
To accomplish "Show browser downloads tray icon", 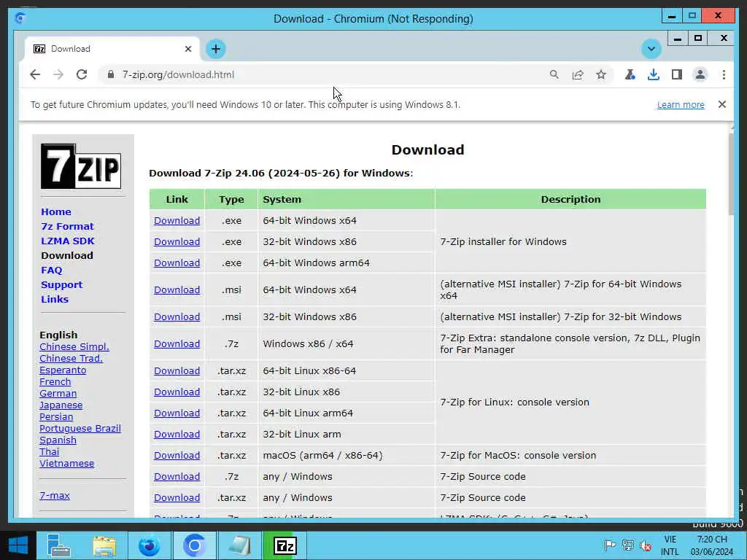I will (654, 75).
